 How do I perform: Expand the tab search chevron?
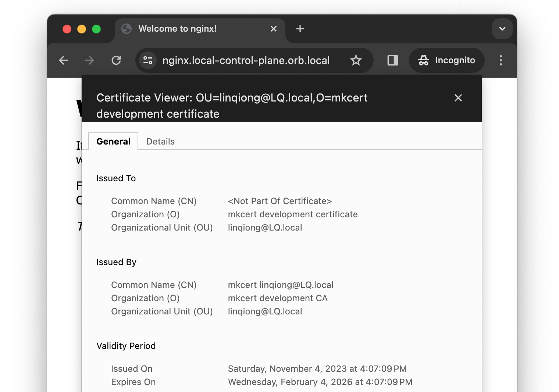[502, 29]
